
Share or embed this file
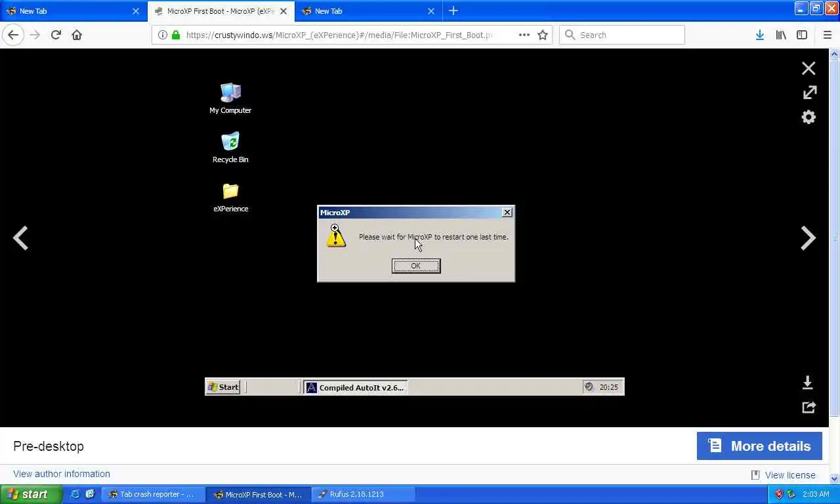click(808, 408)
